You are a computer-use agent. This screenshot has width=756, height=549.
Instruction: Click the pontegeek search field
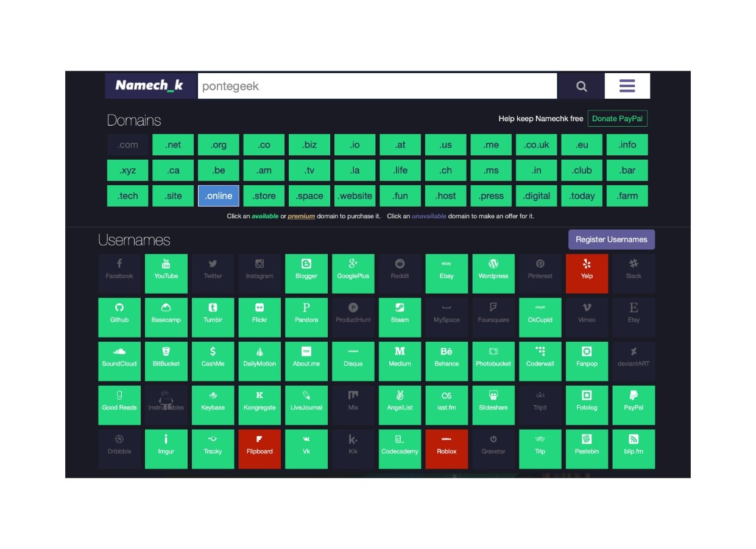pos(377,86)
